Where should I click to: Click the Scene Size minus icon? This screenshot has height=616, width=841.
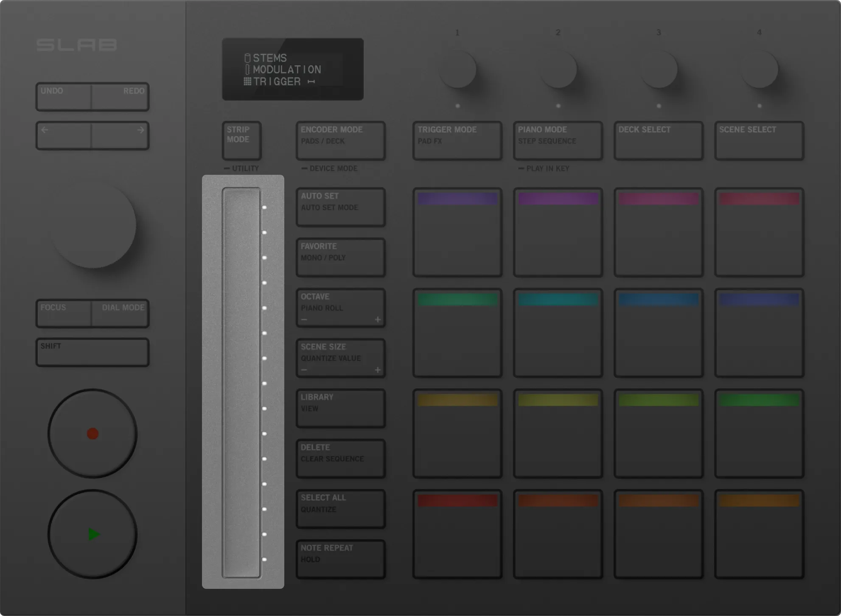pos(304,370)
